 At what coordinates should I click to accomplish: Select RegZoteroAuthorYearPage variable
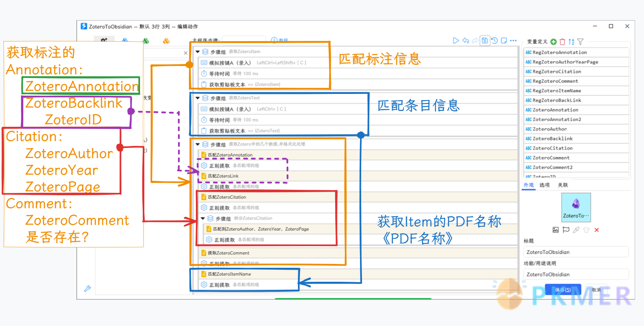click(576, 62)
